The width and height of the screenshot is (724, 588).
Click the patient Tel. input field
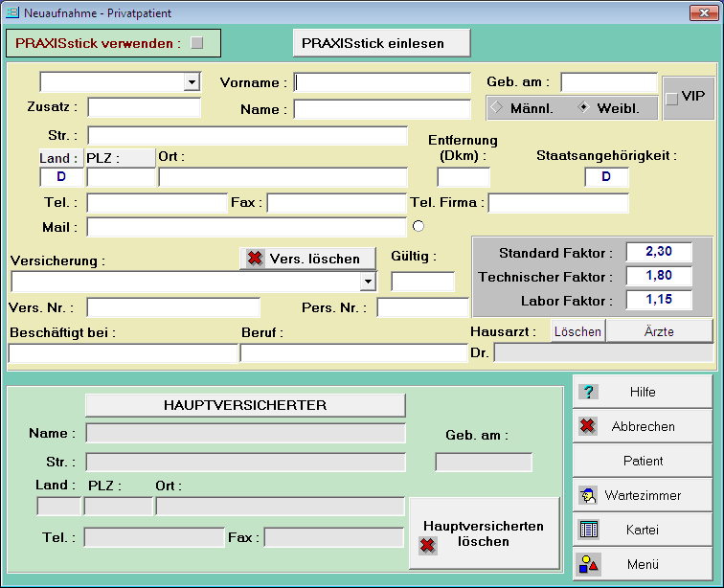(157, 203)
